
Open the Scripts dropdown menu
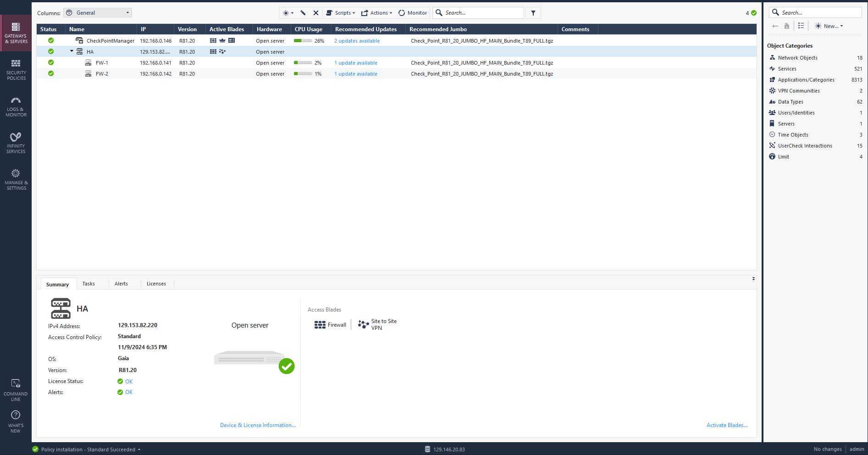pyautogui.click(x=341, y=13)
